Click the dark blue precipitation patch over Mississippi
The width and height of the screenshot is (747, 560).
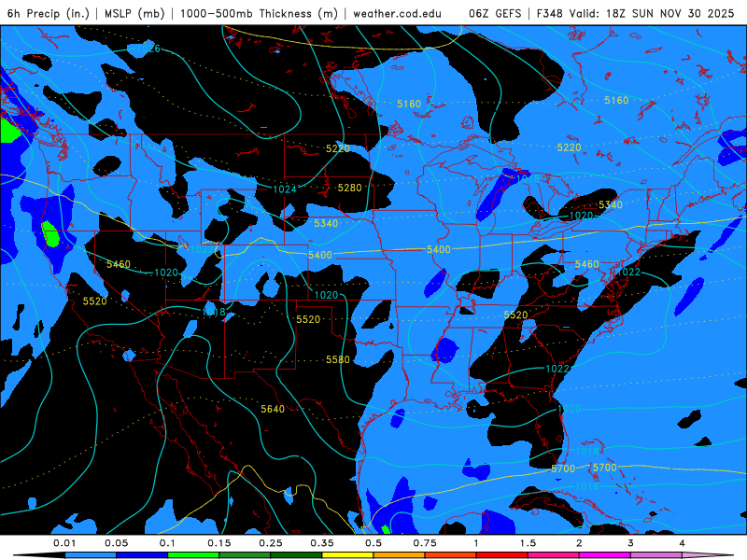tap(444, 350)
